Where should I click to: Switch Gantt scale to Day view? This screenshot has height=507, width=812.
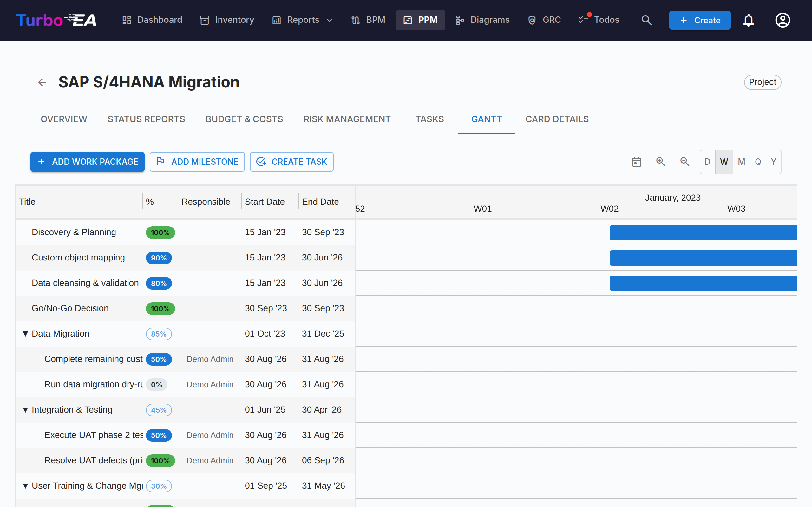[x=707, y=162]
